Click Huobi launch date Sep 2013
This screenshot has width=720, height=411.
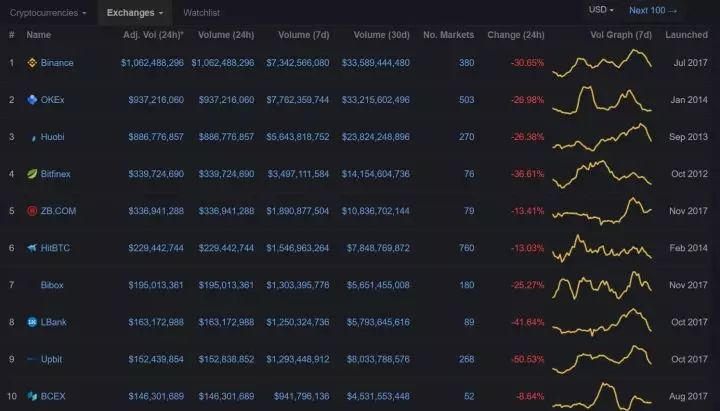coord(688,137)
